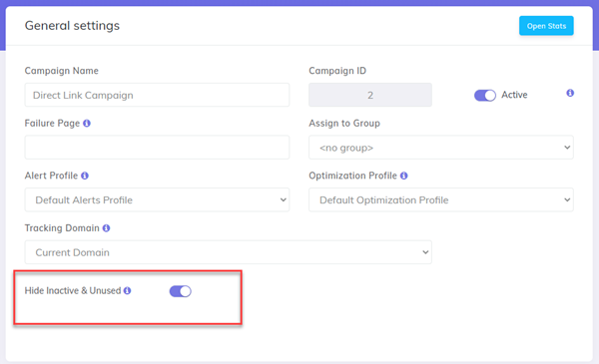Click the Campaign Name label

[x=62, y=71]
